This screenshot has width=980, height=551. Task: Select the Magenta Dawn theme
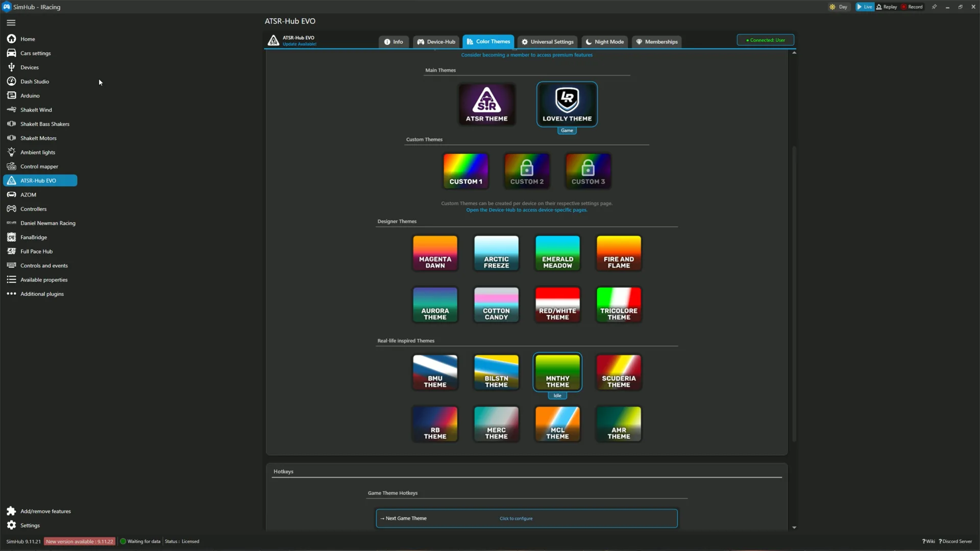click(435, 253)
